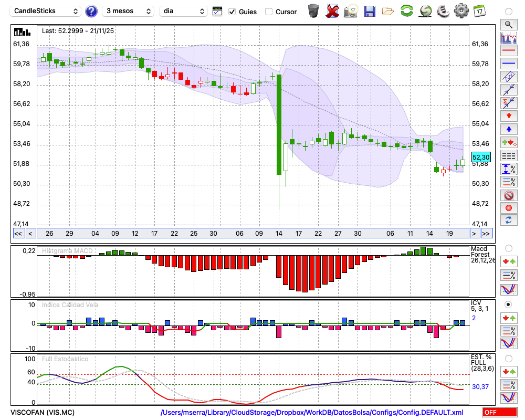Image resolution: width=525 pixels, height=420 pixels.
Task: Open the Config.DEFAULT.xml file path link
Action: pos(311,413)
